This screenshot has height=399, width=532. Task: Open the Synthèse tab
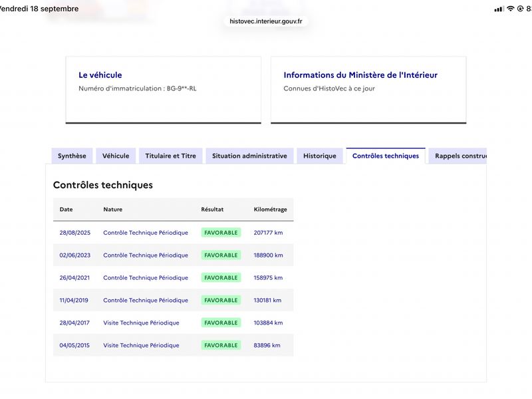pyautogui.click(x=72, y=156)
